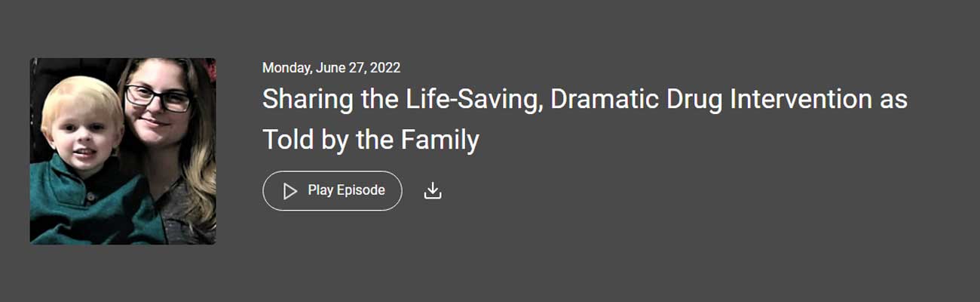Tap the triangle inside Play Episode

coord(289,191)
